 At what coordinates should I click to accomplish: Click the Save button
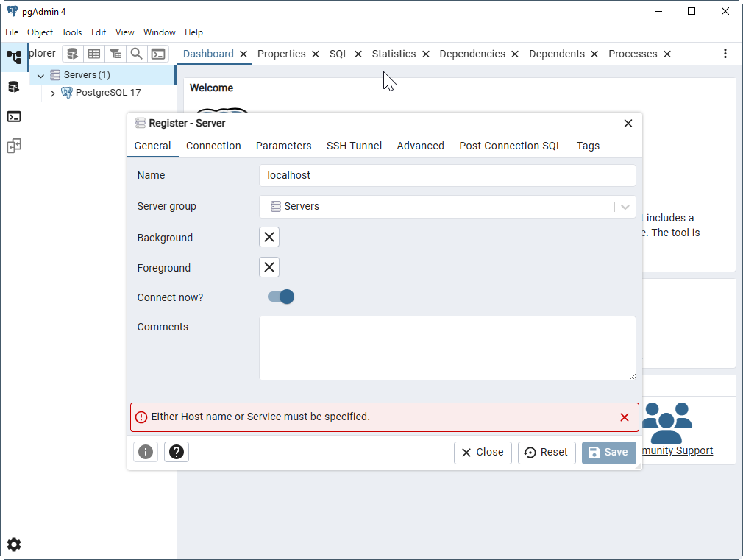click(608, 453)
